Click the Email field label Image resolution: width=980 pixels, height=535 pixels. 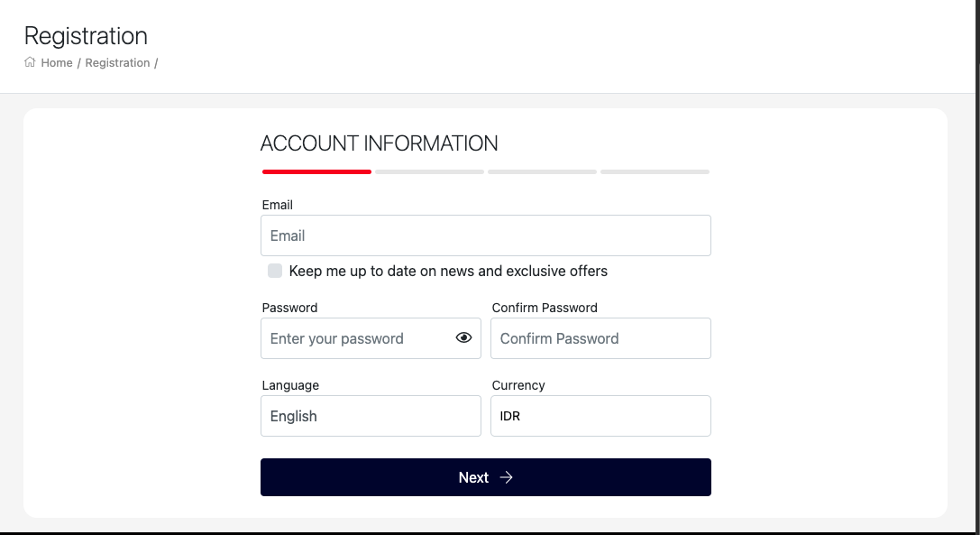[x=278, y=205]
